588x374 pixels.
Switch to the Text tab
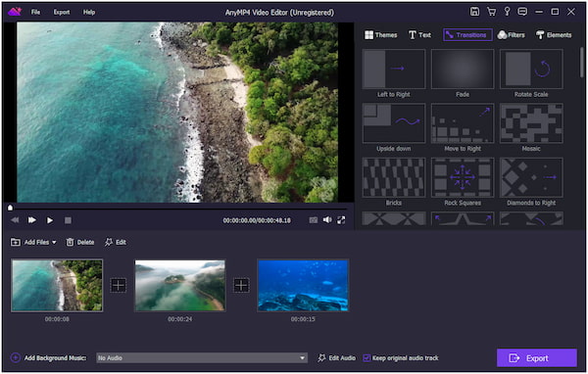click(419, 35)
